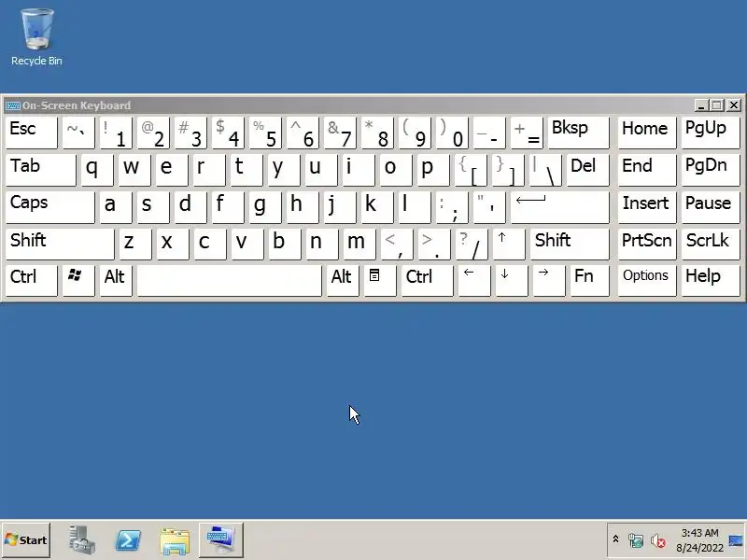Click the 2 and at-sign key

point(153,133)
